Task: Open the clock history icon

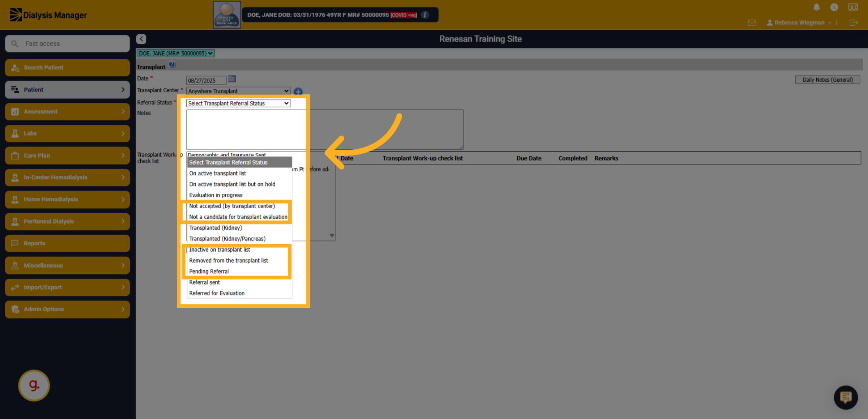Action: coord(834,7)
